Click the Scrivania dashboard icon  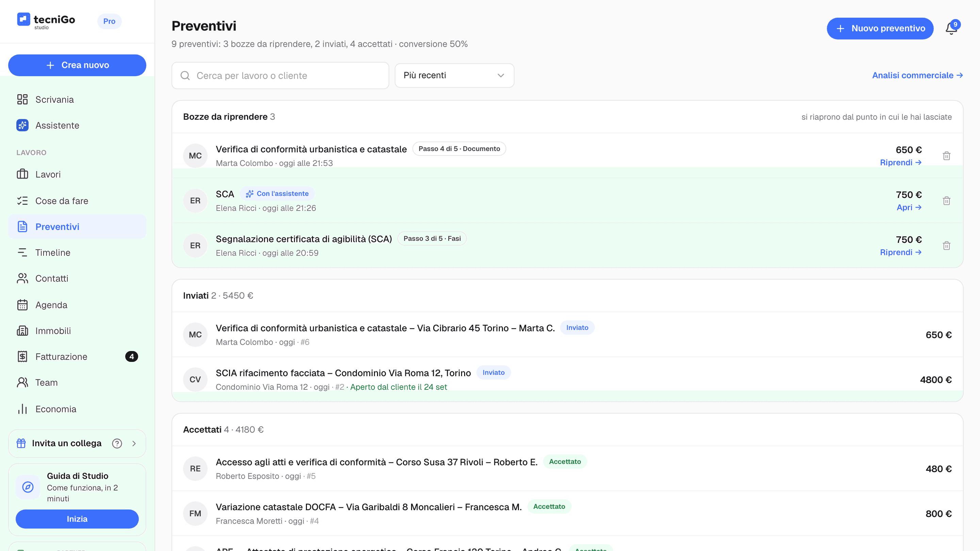[22, 100]
